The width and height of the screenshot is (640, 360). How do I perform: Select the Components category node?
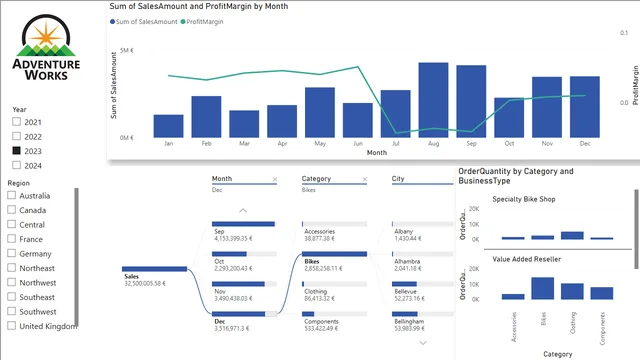click(x=334, y=314)
